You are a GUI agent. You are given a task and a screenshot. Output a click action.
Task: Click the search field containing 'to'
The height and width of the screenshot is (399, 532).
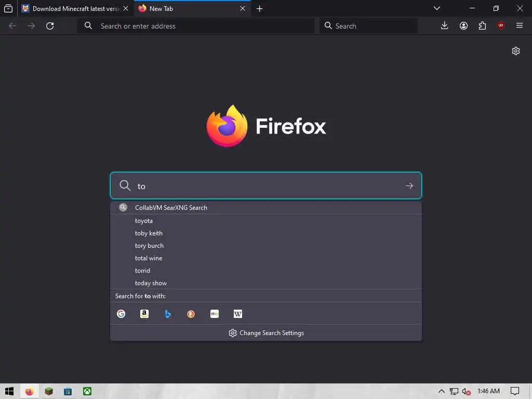(266, 185)
